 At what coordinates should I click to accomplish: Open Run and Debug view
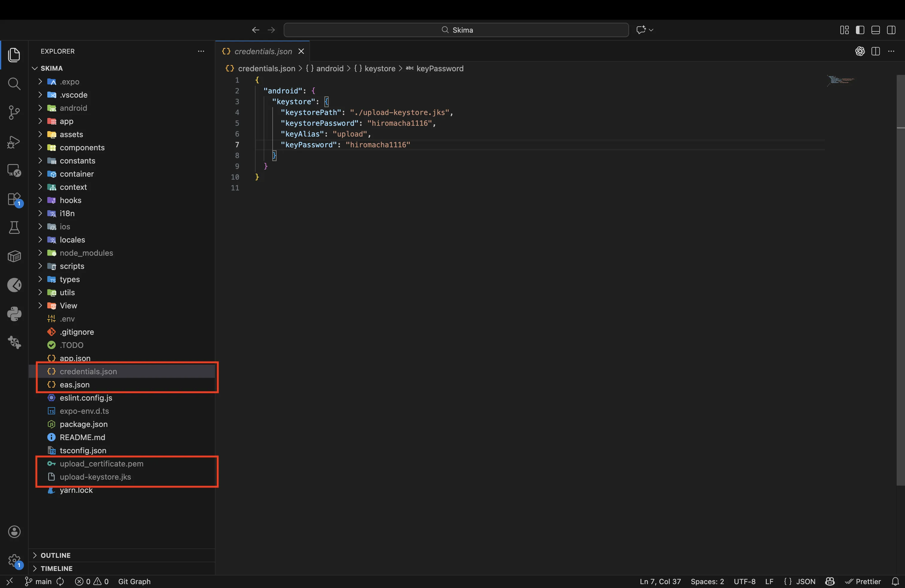coord(14,142)
